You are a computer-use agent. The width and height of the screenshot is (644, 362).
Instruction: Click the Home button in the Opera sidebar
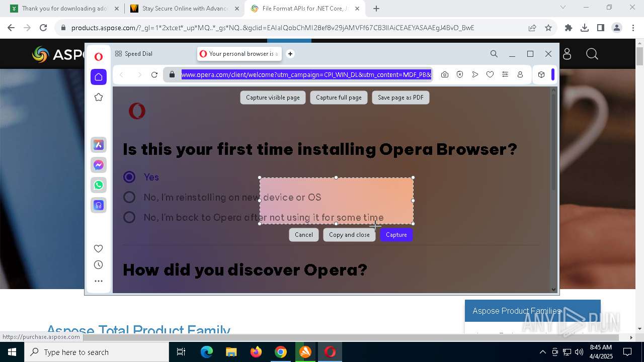[99, 77]
